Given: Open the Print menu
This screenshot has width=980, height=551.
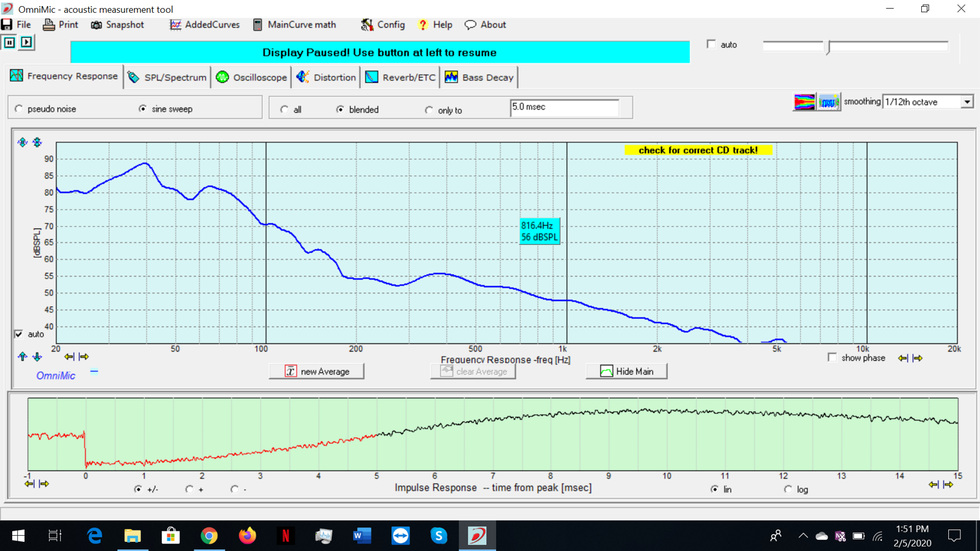Looking at the screenshot, I should click(x=61, y=24).
